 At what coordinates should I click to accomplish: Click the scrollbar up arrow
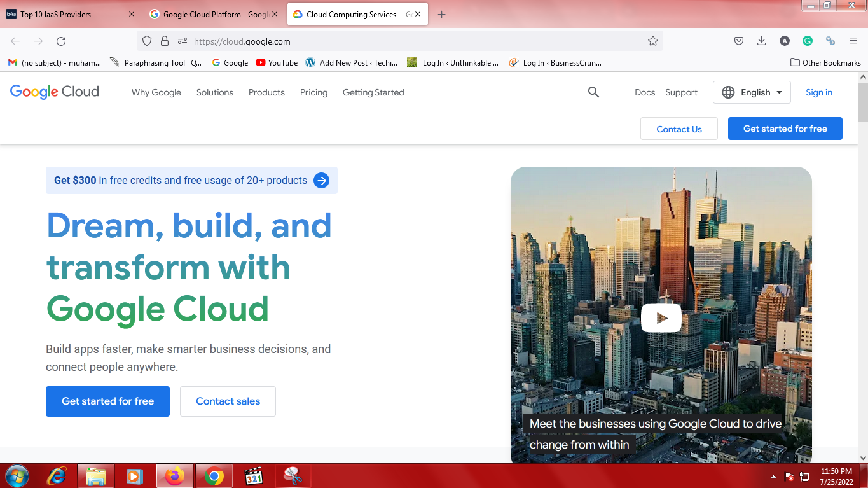[862, 77]
